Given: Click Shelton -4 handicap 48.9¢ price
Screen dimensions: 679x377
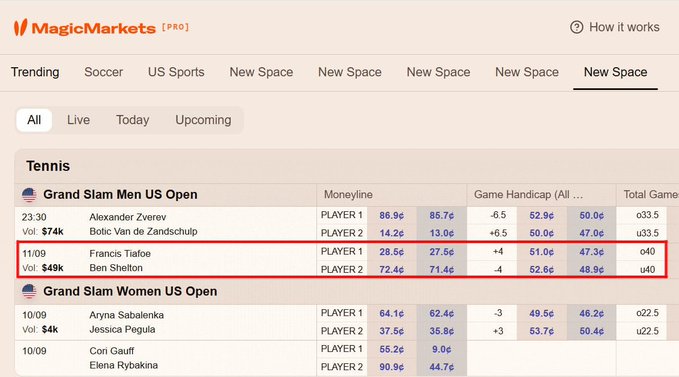Looking at the screenshot, I should click(x=592, y=270).
